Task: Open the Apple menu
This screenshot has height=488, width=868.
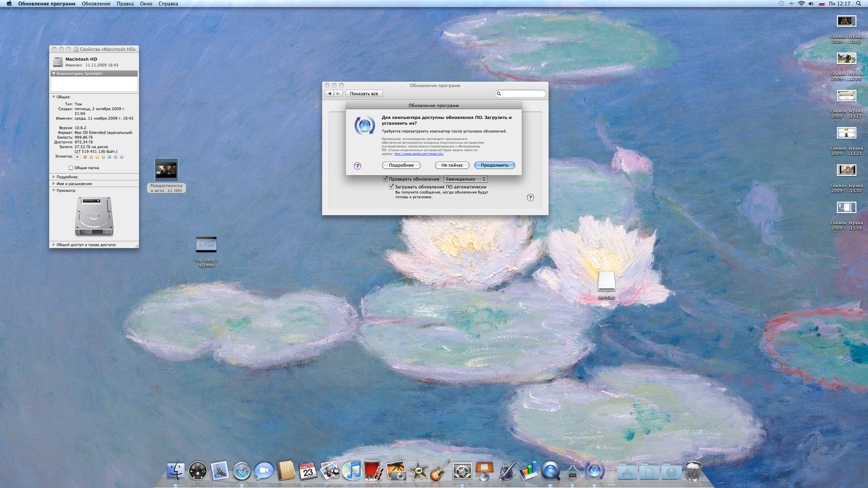Action: (x=9, y=4)
